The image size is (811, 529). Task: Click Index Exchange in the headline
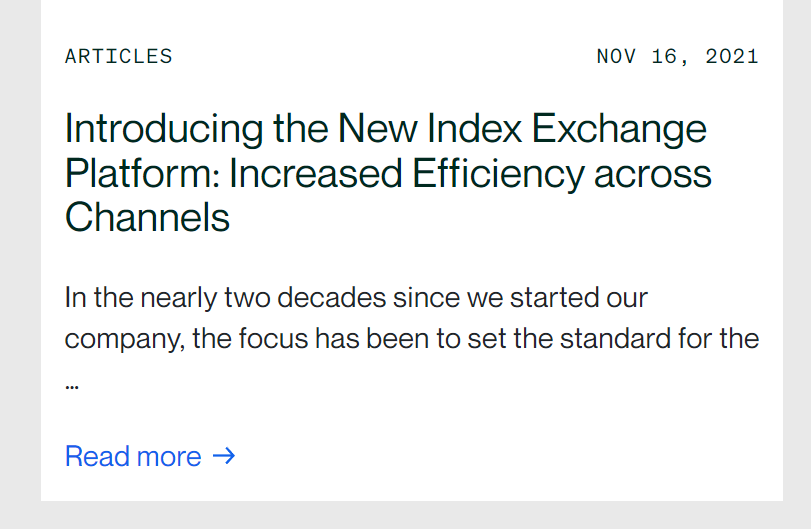pos(566,129)
